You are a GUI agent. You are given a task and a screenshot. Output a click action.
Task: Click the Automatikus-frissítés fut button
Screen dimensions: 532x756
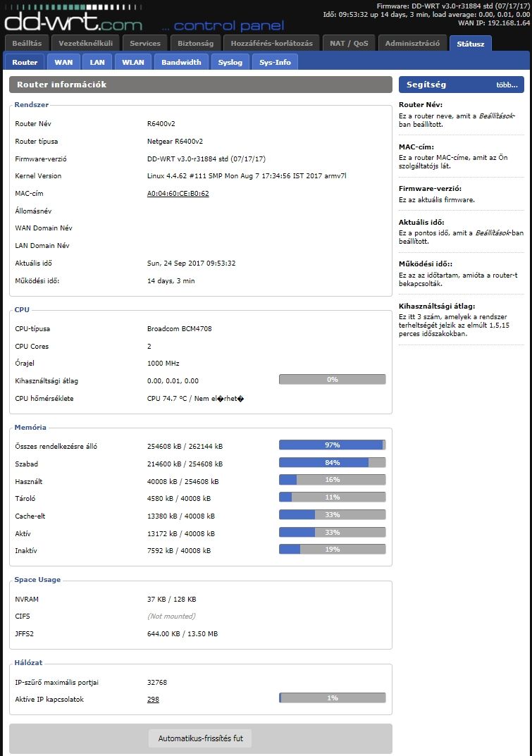201,738
